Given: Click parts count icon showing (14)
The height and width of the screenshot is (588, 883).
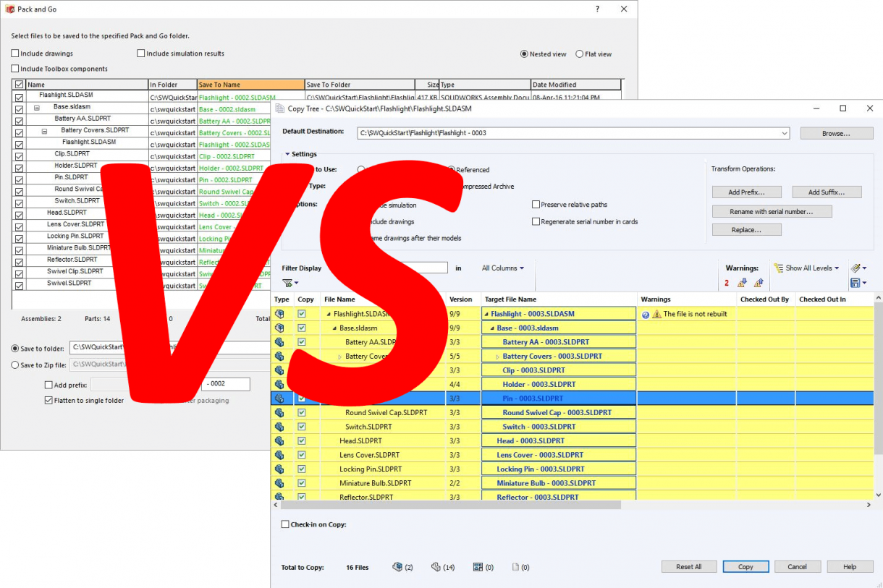Looking at the screenshot, I should [436, 567].
